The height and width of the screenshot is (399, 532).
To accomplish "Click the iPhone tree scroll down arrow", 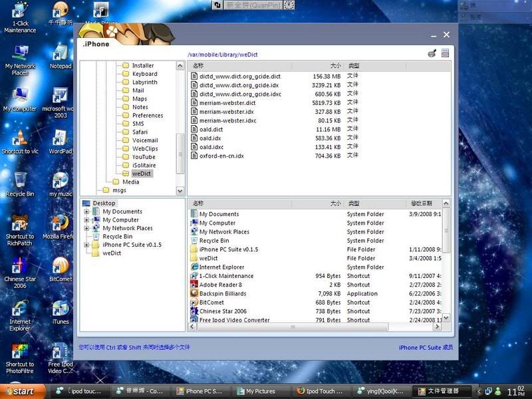I will 180,191.
